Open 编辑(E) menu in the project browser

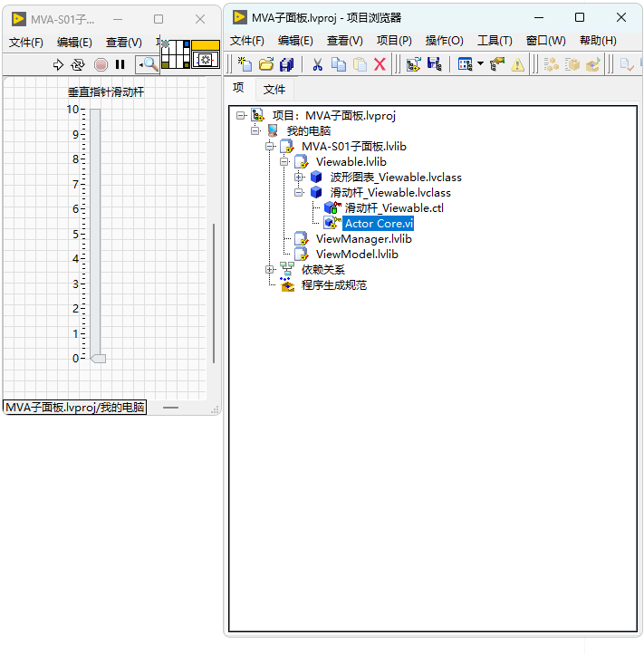[x=295, y=41]
